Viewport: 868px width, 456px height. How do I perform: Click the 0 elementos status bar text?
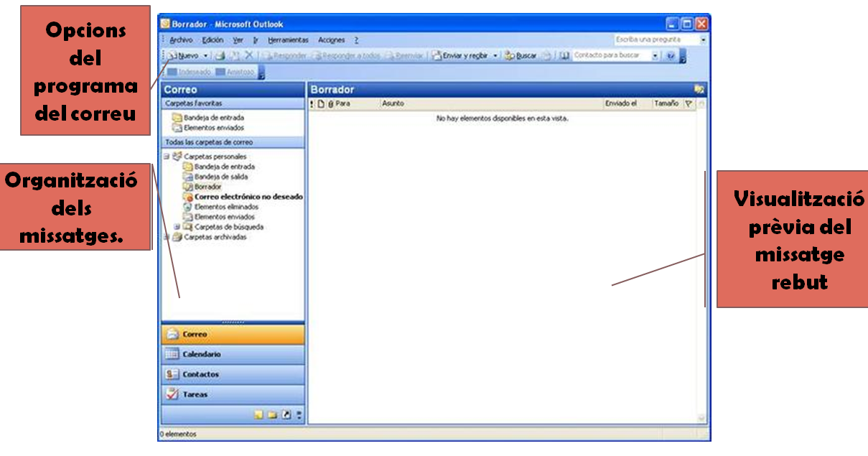click(x=178, y=434)
